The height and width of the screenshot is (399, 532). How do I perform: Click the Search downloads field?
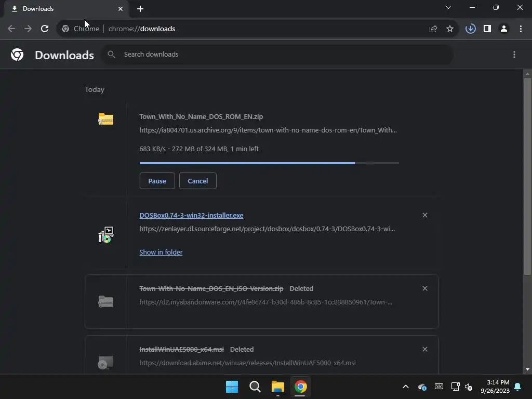pyautogui.click(x=277, y=54)
